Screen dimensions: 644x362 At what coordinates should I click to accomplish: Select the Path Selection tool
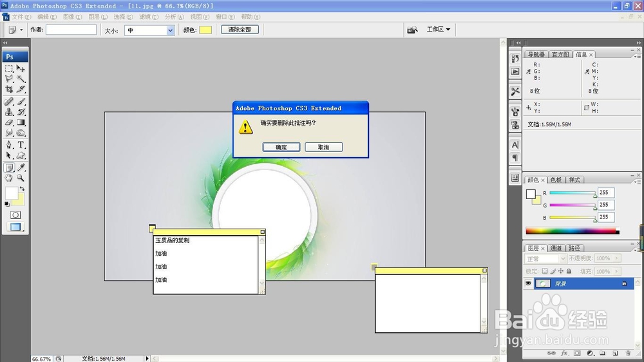9,155
